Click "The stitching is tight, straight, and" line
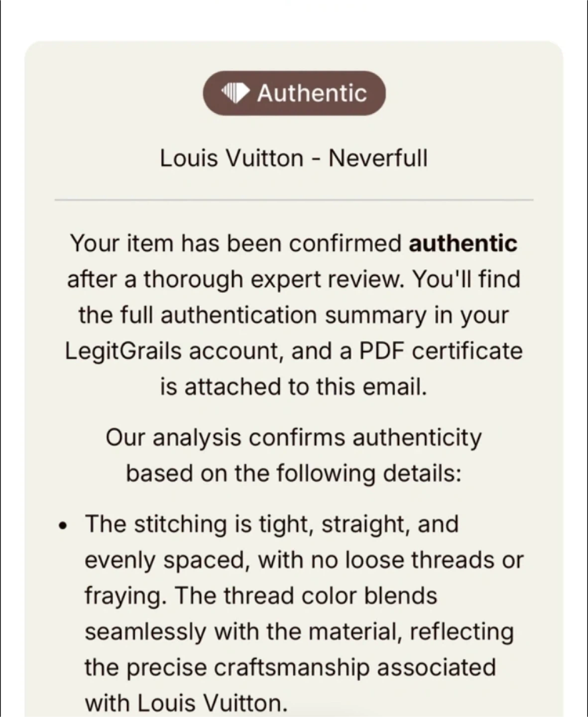The height and width of the screenshot is (717, 588). pyautogui.click(x=271, y=524)
